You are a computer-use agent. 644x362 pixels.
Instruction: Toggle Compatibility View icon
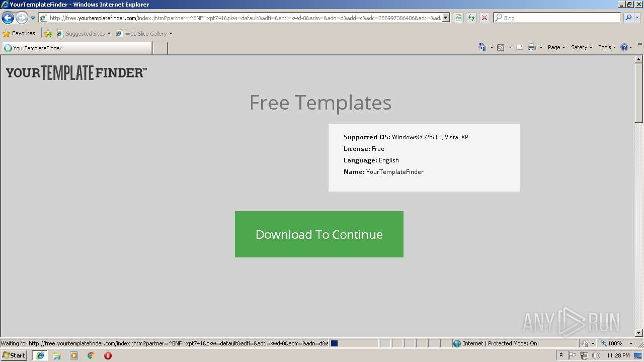pos(458,18)
